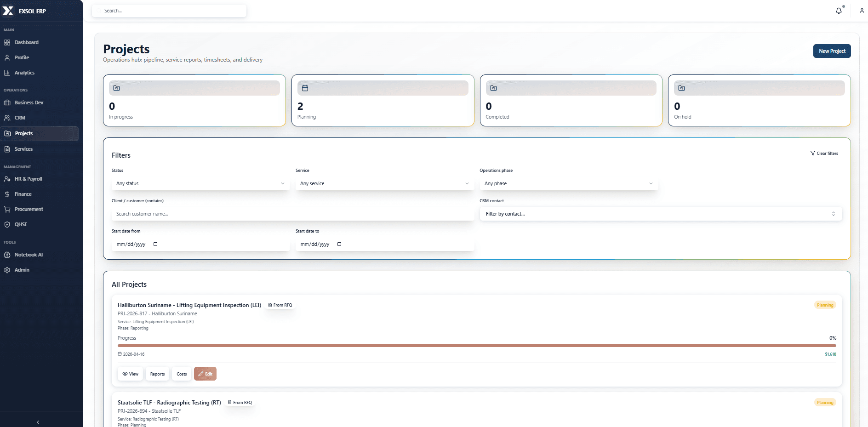The height and width of the screenshot is (427, 868).
Task: Click the Staatsolie TLF Radiographic Testing title
Action: [169, 403]
